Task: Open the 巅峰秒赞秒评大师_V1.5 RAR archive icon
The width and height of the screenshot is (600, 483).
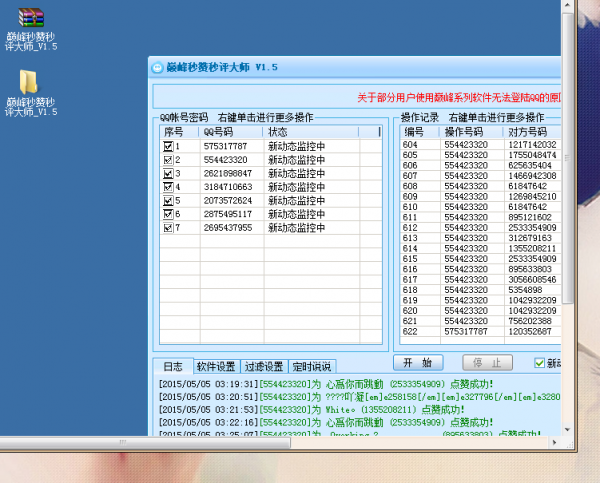Action: point(31,30)
